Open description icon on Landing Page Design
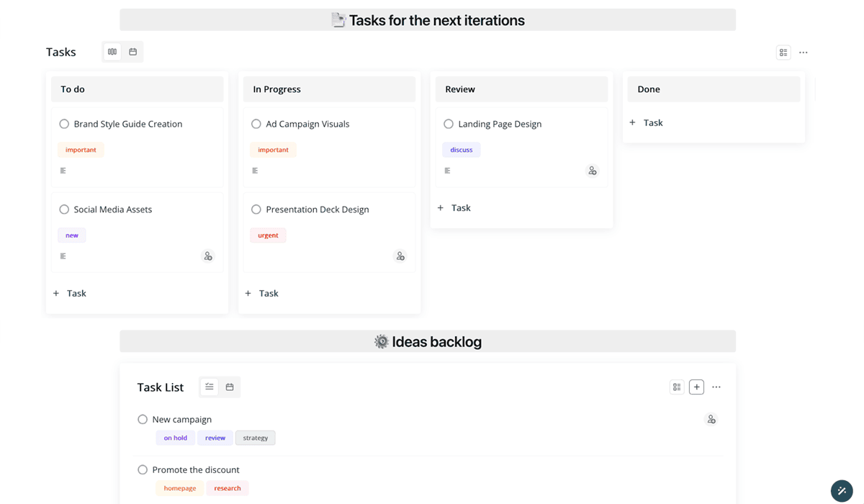Viewport: 864px width, 504px height. 447,171
